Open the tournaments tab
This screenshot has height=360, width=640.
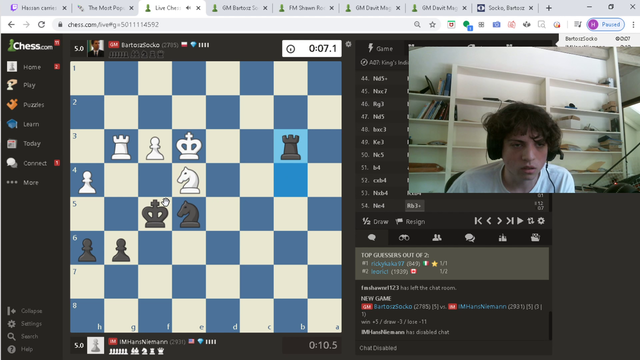point(502,238)
